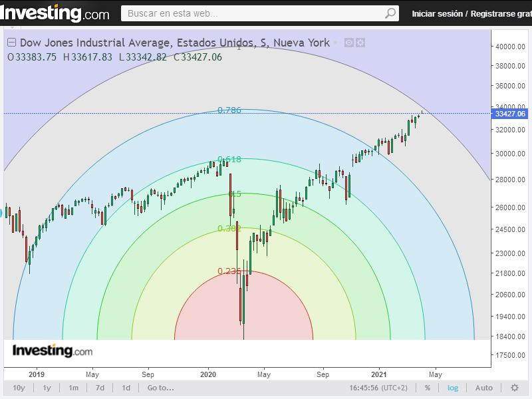532x399 pixels.
Task: Select the 0.5 Fibonacci arc label
Action: point(235,194)
